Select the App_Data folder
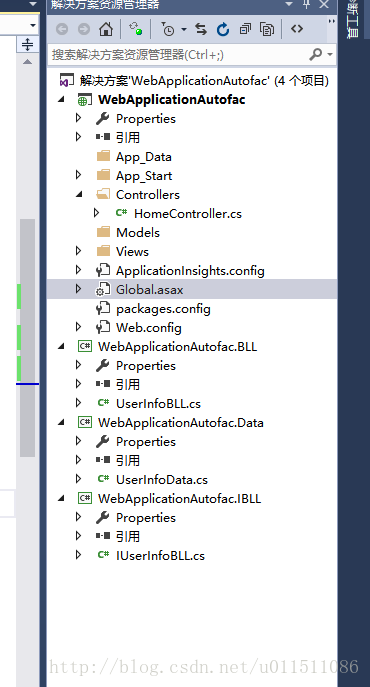This screenshot has height=687, width=370. pyautogui.click(x=143, y=157)
